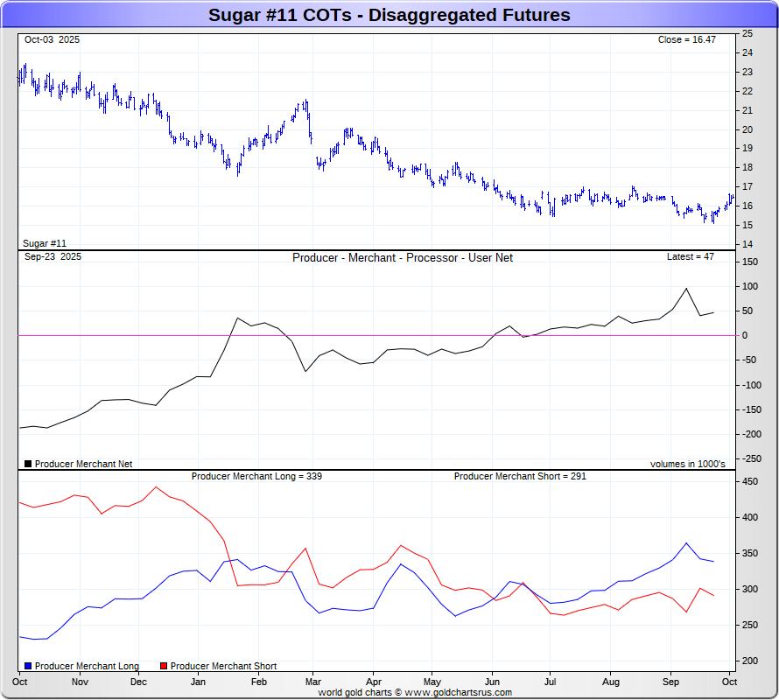Select the Sep marker on the time axis
Viewport: 779px width, 700px height.
[x=671, y=681]
